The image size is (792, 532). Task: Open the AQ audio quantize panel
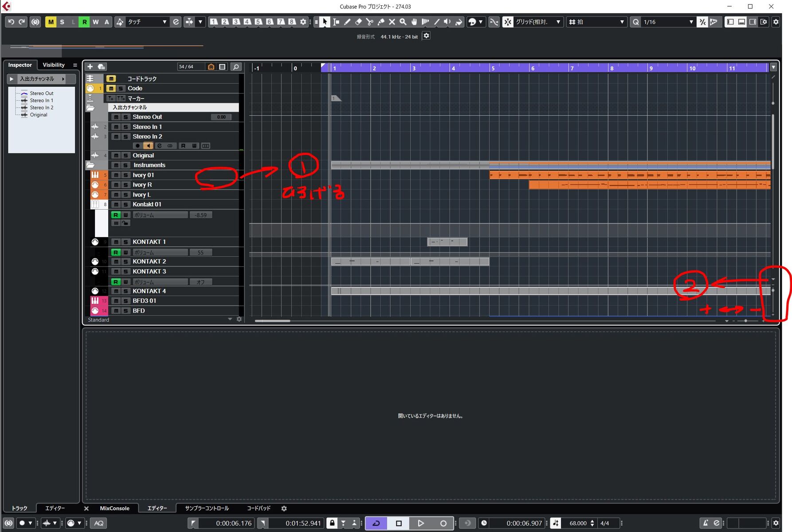click(99, 523)
